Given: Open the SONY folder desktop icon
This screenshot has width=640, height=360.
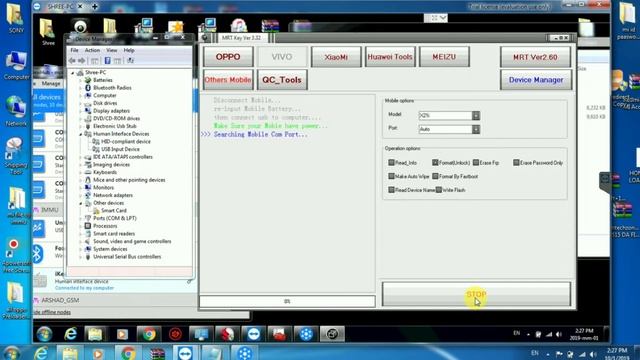Looking at the screenshot, I should [15, 18].
